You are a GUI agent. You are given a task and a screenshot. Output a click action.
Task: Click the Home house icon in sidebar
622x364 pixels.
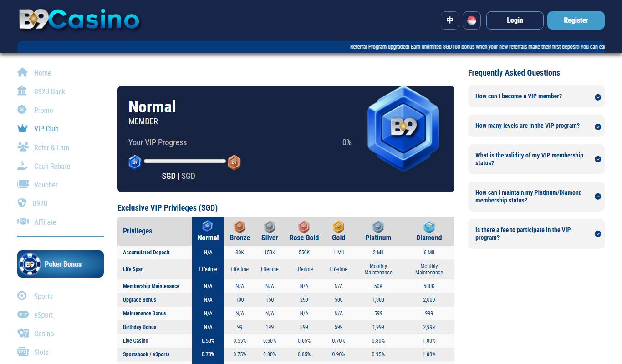22,72
